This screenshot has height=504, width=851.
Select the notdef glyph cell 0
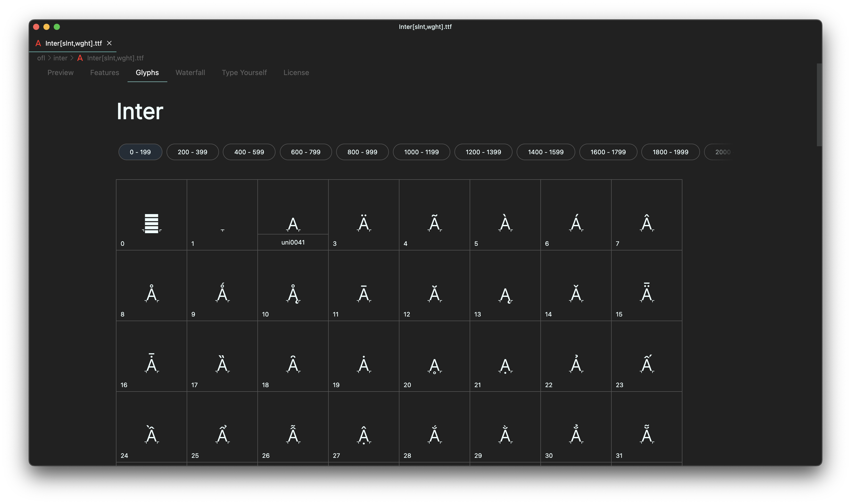[152, 215]
